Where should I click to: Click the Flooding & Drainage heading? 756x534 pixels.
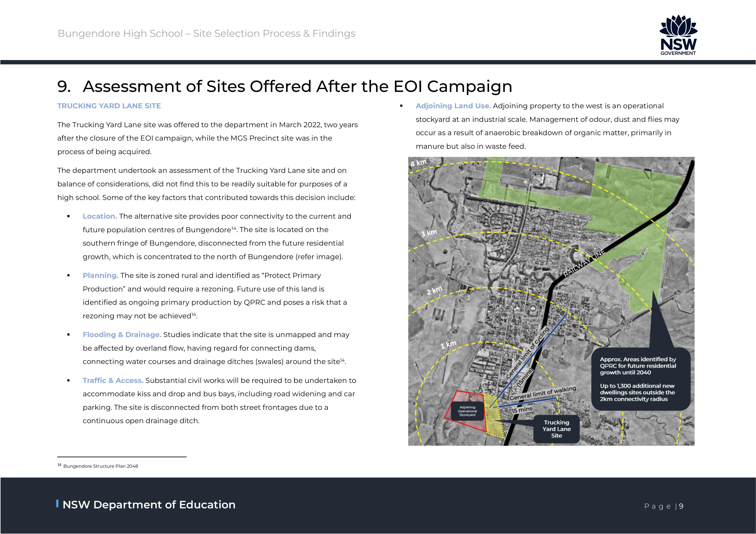coord(122,335)
